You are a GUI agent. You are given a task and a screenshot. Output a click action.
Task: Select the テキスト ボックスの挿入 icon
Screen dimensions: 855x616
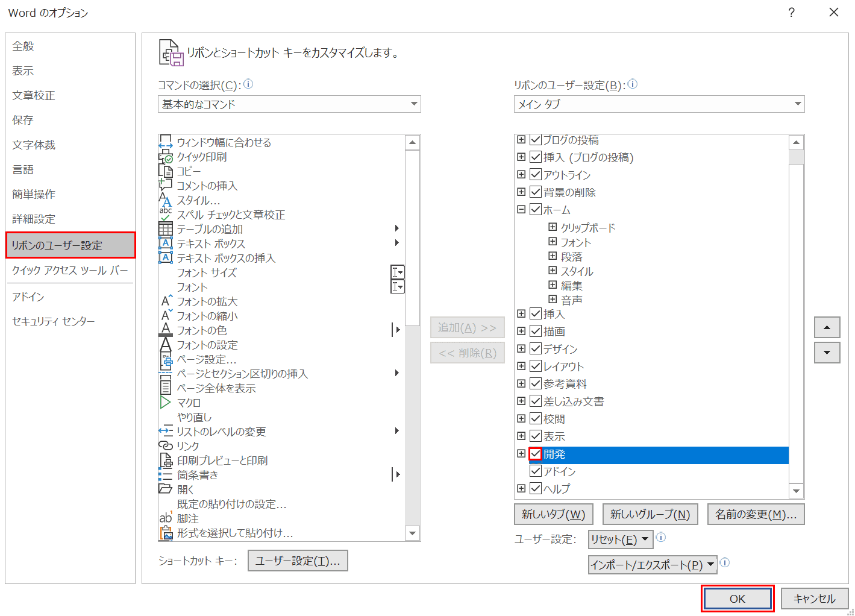pos(166,258)
